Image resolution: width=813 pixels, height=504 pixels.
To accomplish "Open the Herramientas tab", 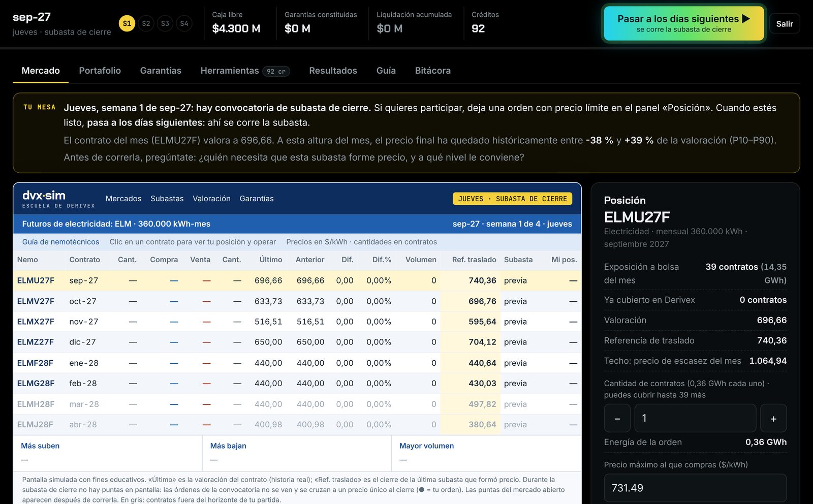I will [245, 71].
